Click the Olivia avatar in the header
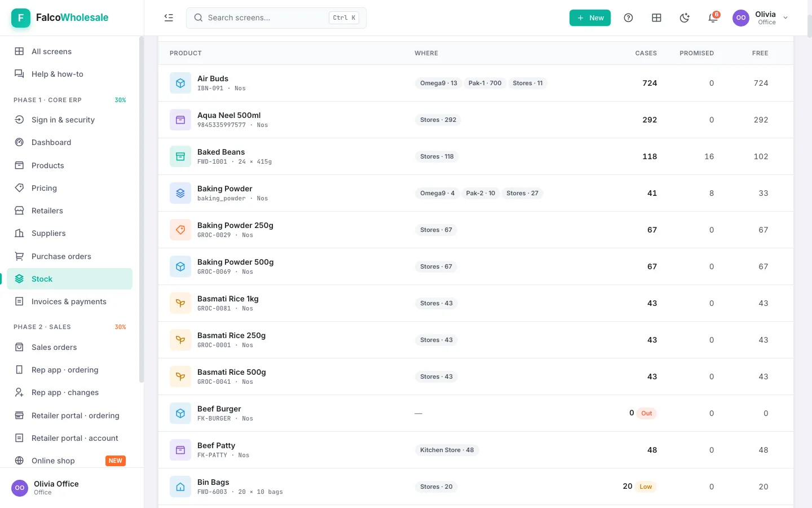The height and width of the screenshot is (508, 812). pyautogui.click(x=741, y=18)
